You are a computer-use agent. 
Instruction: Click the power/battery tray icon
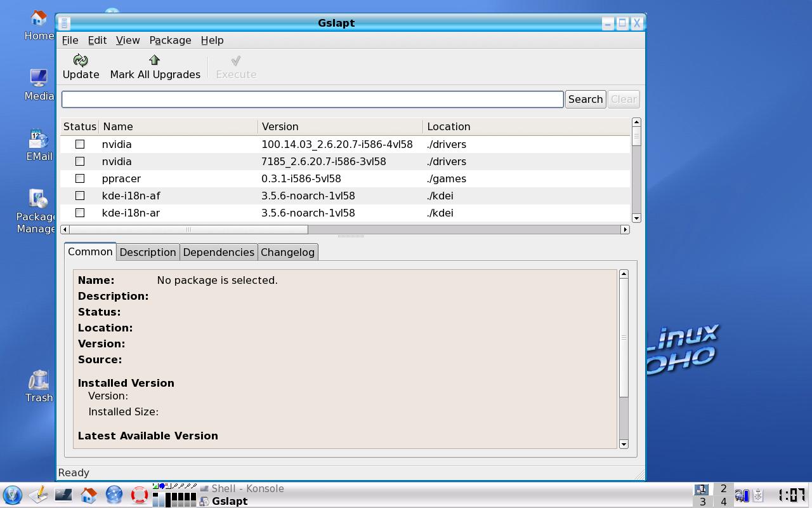pyautogui.click(x=742, y=495)
